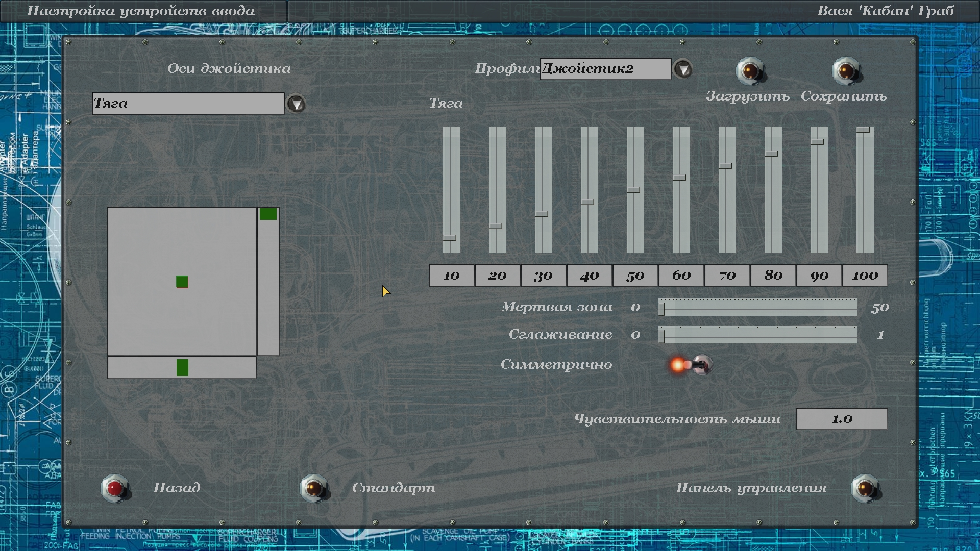Click the Джойстик2 profile name field

coord(605,69)
